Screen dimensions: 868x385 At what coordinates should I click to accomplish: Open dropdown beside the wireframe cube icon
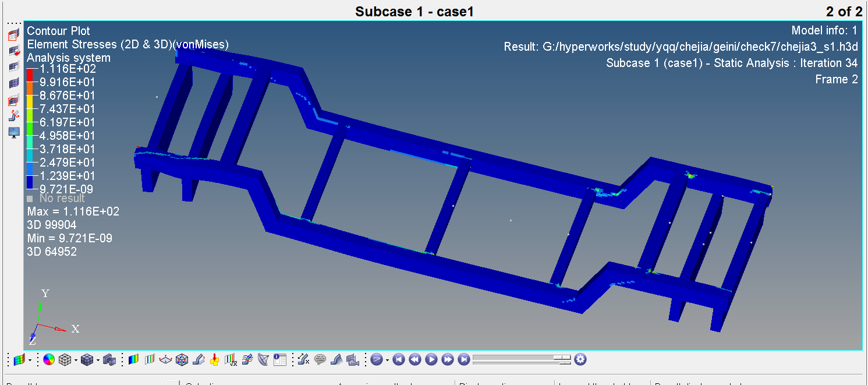click(76, 360)
